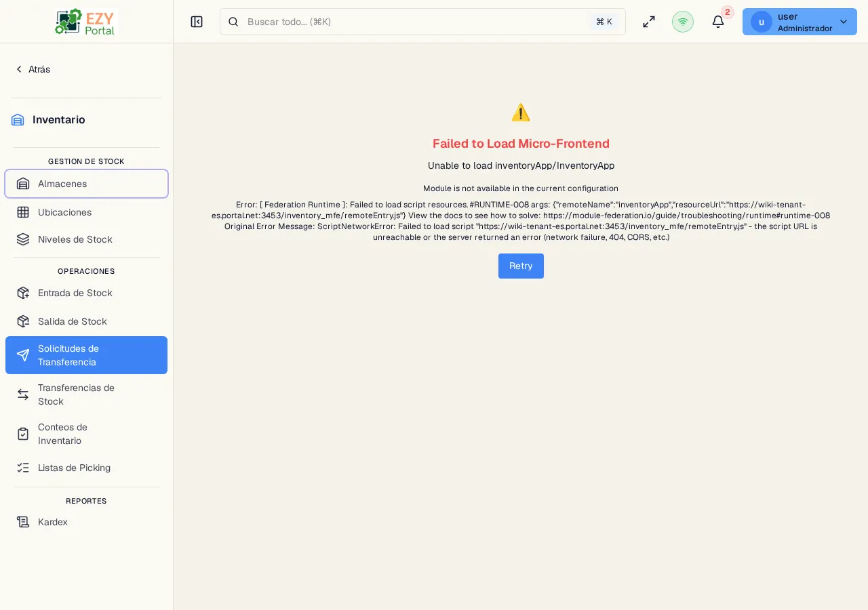Select the Inventario heading
Viewport: 868px width, 610px height.
click(59, 120)
